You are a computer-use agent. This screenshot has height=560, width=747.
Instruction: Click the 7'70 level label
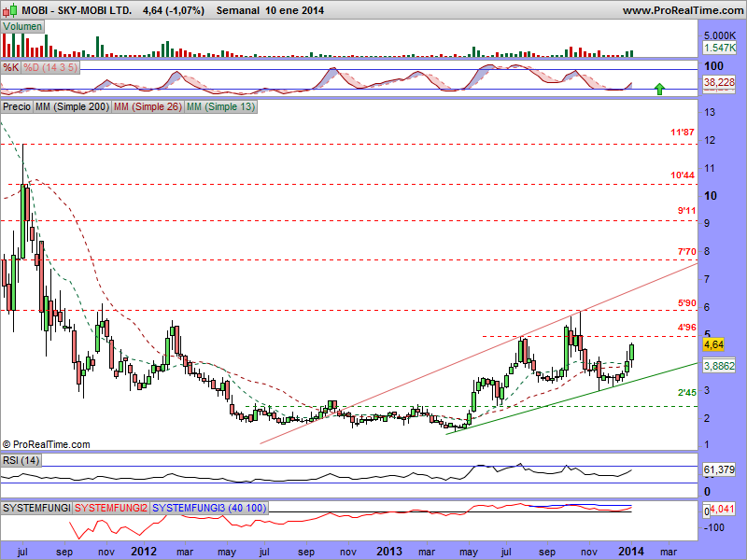(x=686, y=251)
